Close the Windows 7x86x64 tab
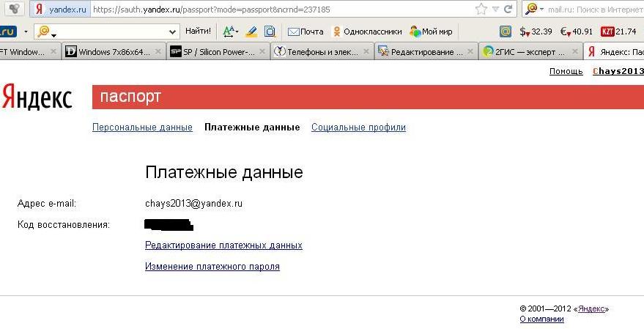 pyautogui.click(x=158, y=52)
